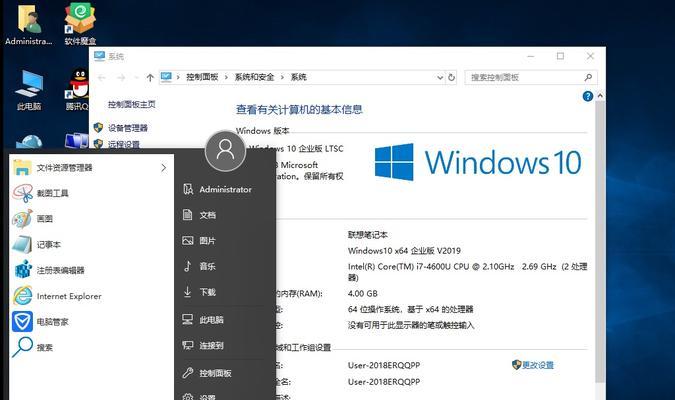Expand the 文件资源管理器 submenu arrow
Image resolution: width=675 pixels, height=400 pixels.
(164, 168)
